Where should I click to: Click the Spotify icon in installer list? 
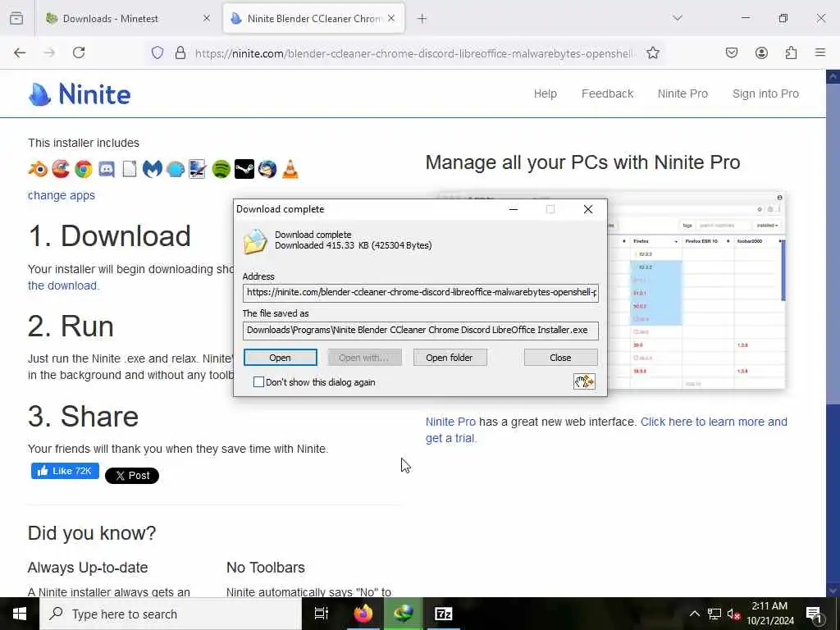221,169
